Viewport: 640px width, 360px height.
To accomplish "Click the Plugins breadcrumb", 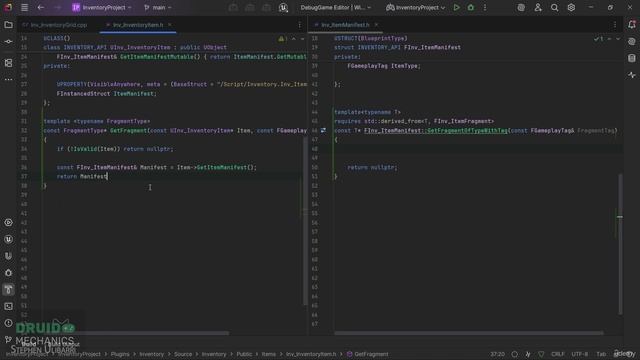I will [120, 354].
